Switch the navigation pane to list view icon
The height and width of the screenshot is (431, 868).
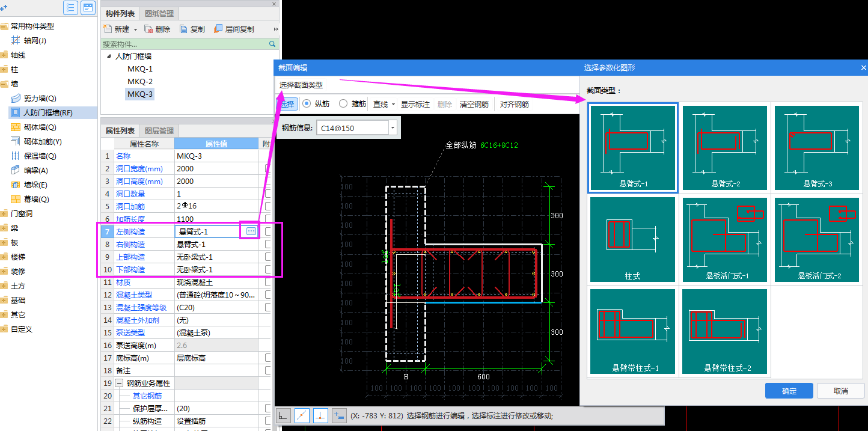[x=71, y=8]
